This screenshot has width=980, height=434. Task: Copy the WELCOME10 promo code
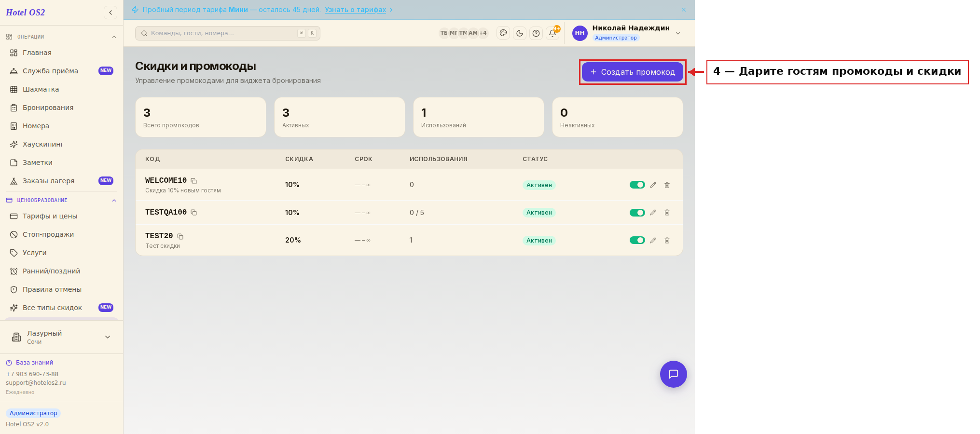pos(194,181)
